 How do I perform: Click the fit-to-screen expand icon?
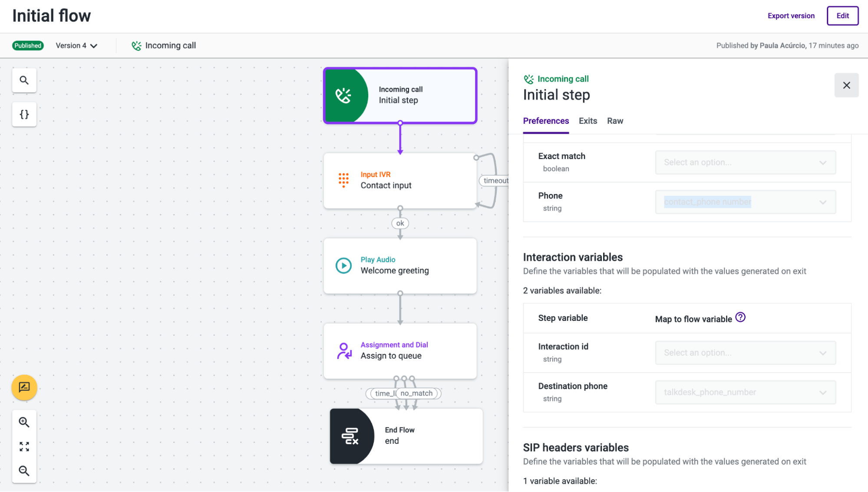coord(24,446)
